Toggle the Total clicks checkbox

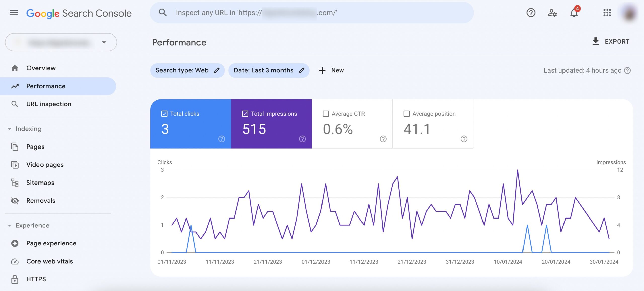164,114
